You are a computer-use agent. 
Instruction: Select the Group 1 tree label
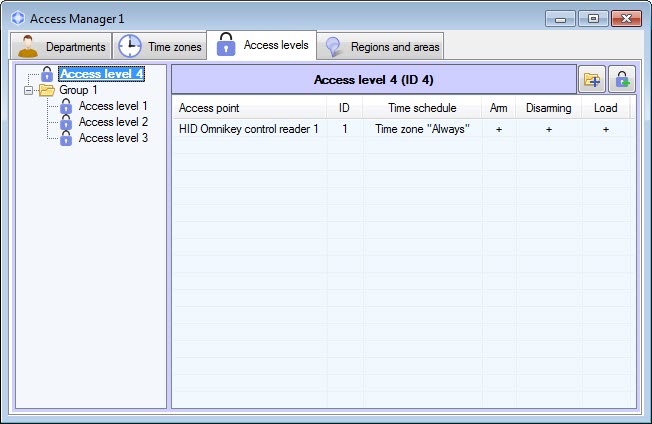(x=78, y=90)
